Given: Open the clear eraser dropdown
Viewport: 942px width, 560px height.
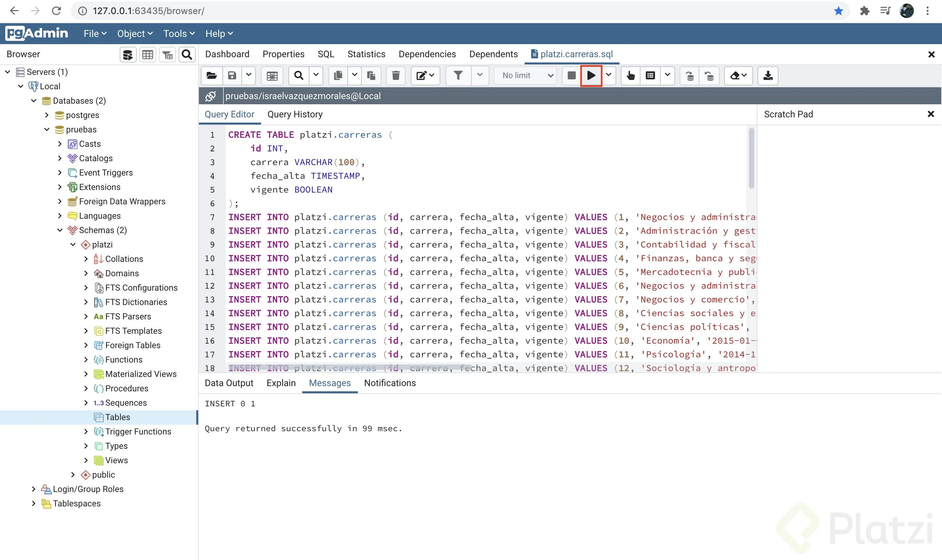Looking at the screenshot, I should 738,76.
